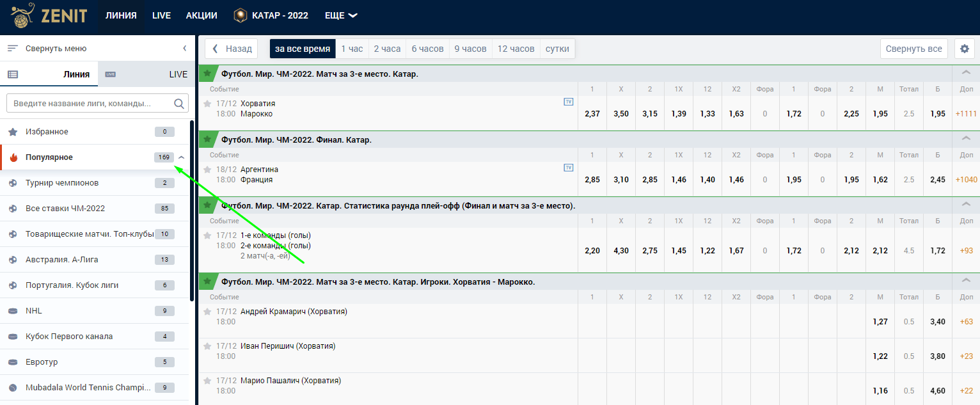Star the Андрей Крамарич event
This screenshot has width=980, height=405.
[207, 312]
